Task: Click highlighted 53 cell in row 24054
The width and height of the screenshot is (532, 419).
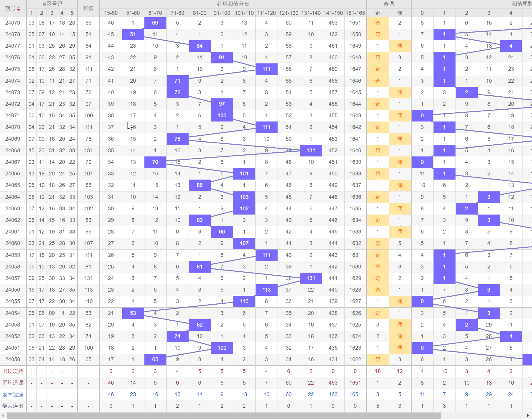Action: (133, 313)
